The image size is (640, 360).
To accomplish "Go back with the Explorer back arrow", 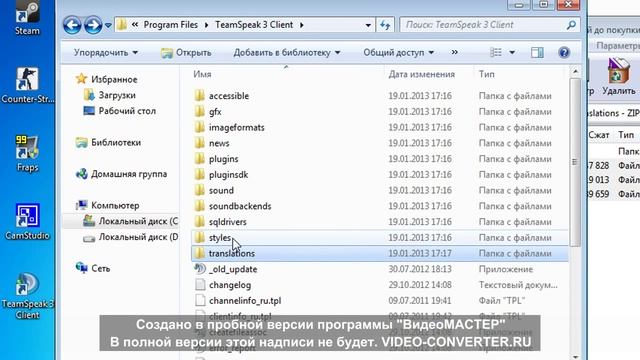I will [x=72, y=25].
